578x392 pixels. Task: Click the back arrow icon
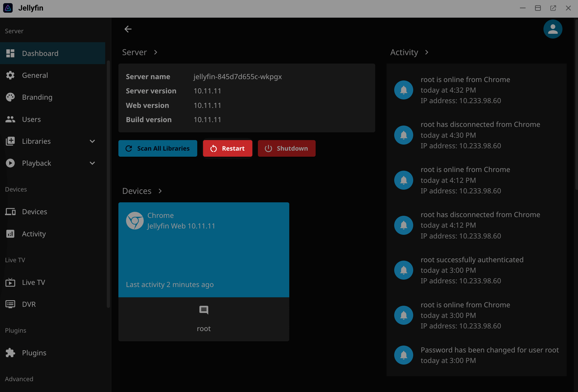128,29
